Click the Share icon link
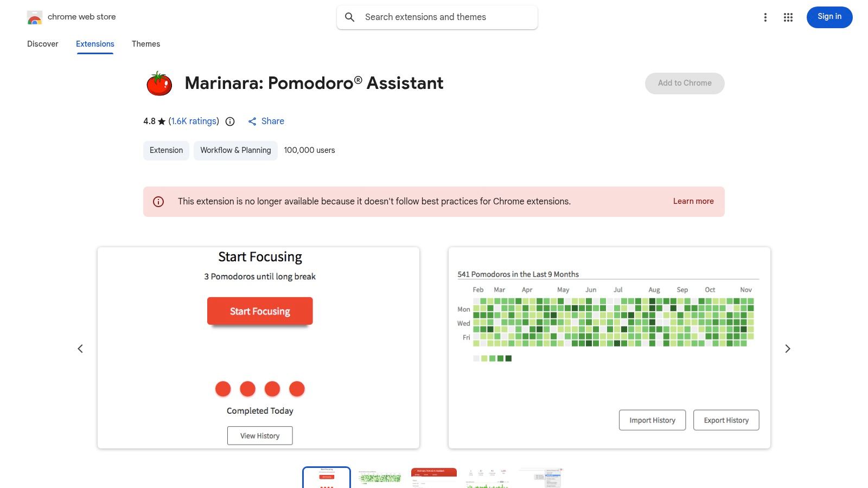Viewport: 868px width, 488px height. (252, 121)
